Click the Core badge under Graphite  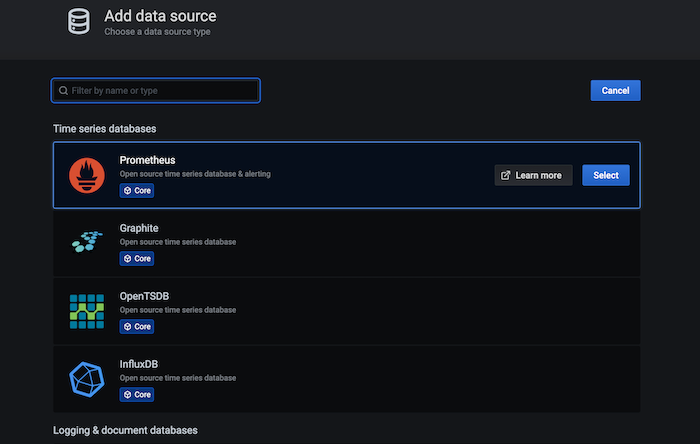(x=137, y=258)
